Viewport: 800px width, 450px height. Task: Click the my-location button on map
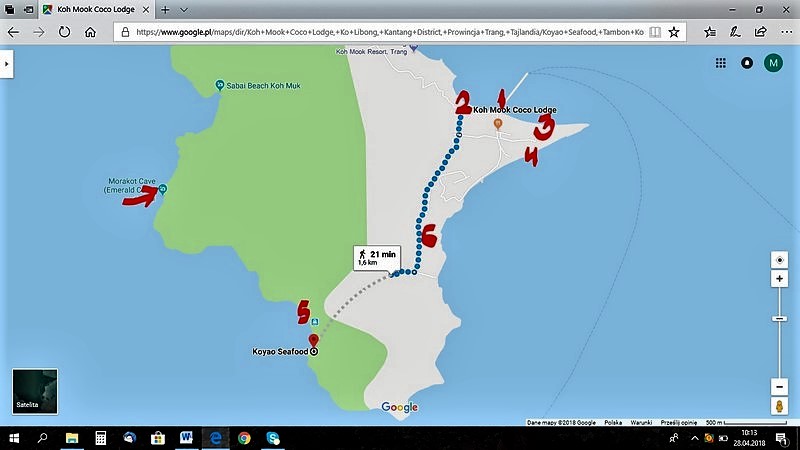[780, 260]
